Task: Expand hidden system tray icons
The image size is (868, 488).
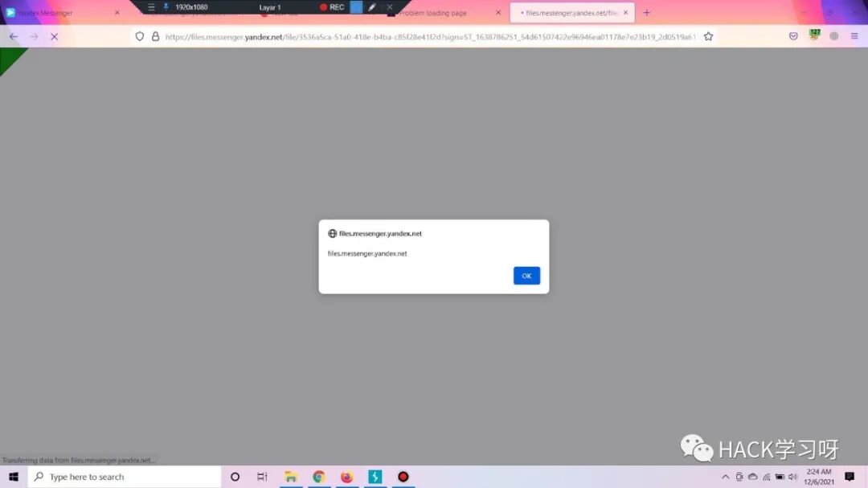Action: (725, 477)
